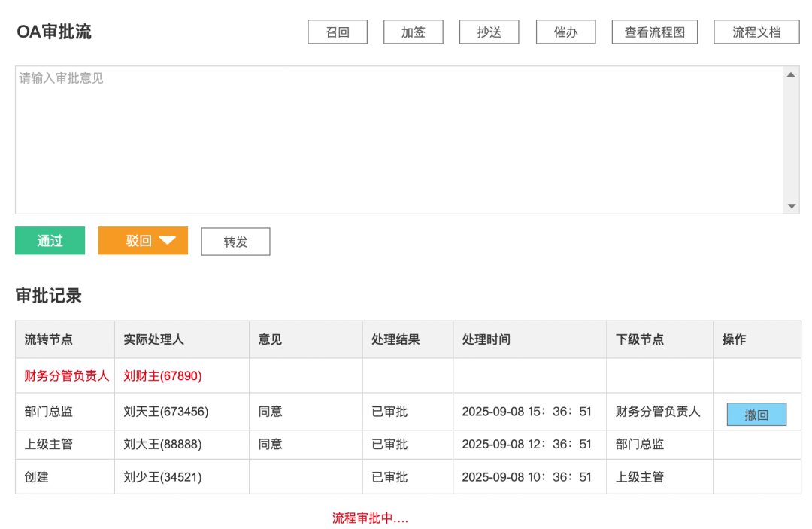The height and width of the screenshot is (529, 812).
Task: Click the textarea scrollbar up arrow
Action: tap(791, 74)
